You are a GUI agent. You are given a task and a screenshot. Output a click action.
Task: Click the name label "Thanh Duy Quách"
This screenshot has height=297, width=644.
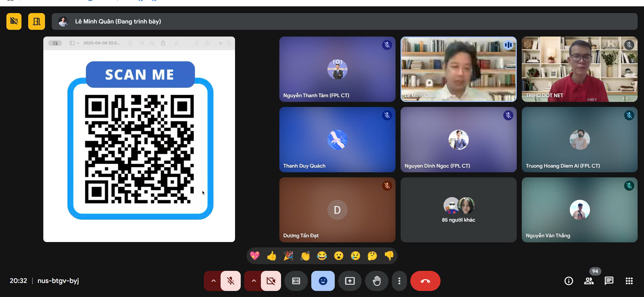click(x=304, y=166)
